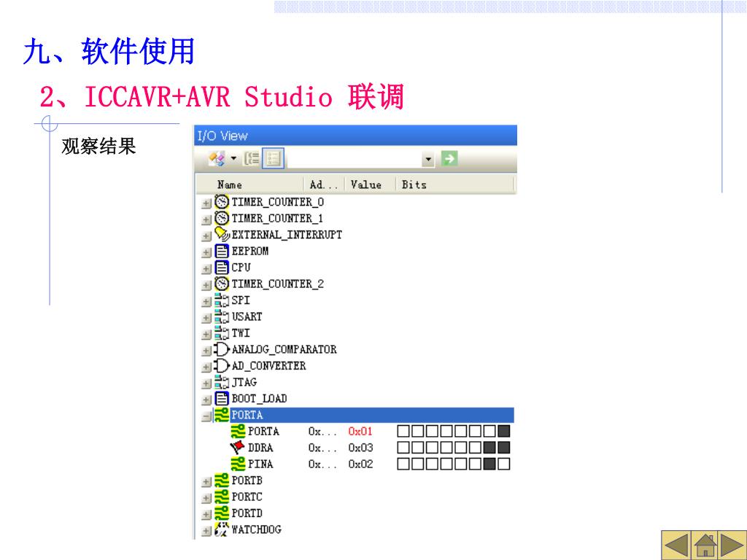Select the PINA value 0x02
This screenshot has width=747, height=560.
coord(360,464)
